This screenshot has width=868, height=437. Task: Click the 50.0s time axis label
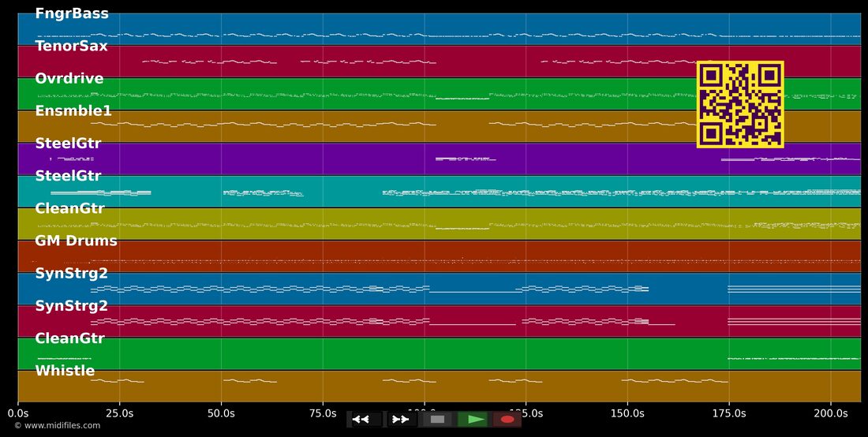click(222, 414)
